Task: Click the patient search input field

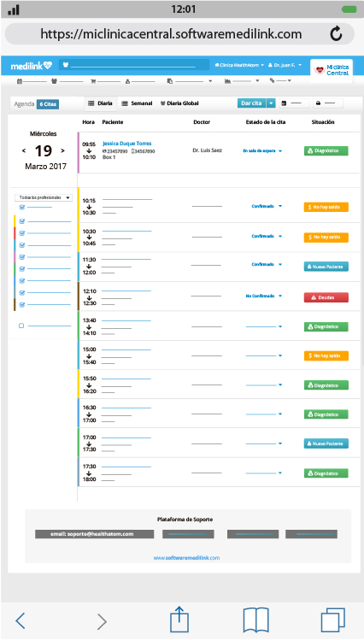Action: coord(134,65)
